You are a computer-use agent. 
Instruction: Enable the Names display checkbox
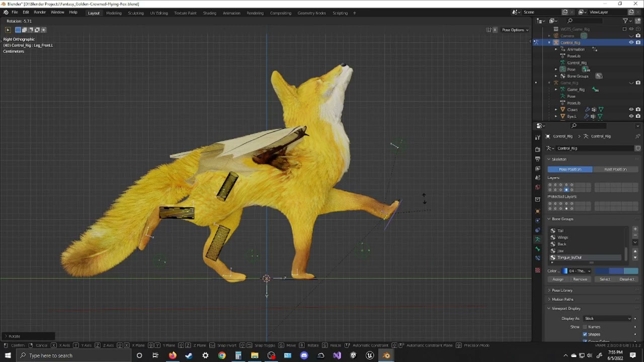click(585, 327)
